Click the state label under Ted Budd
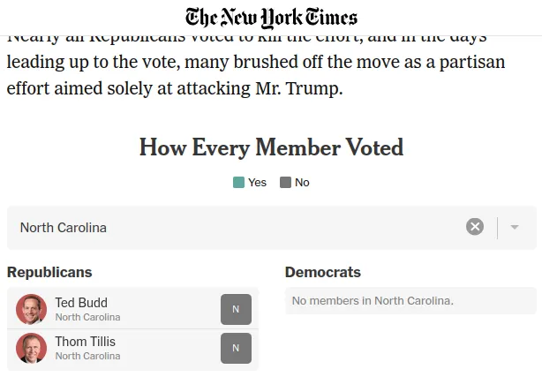Image resolution: width=542 pixels, height=392 pixels. [x=87, y=317]
